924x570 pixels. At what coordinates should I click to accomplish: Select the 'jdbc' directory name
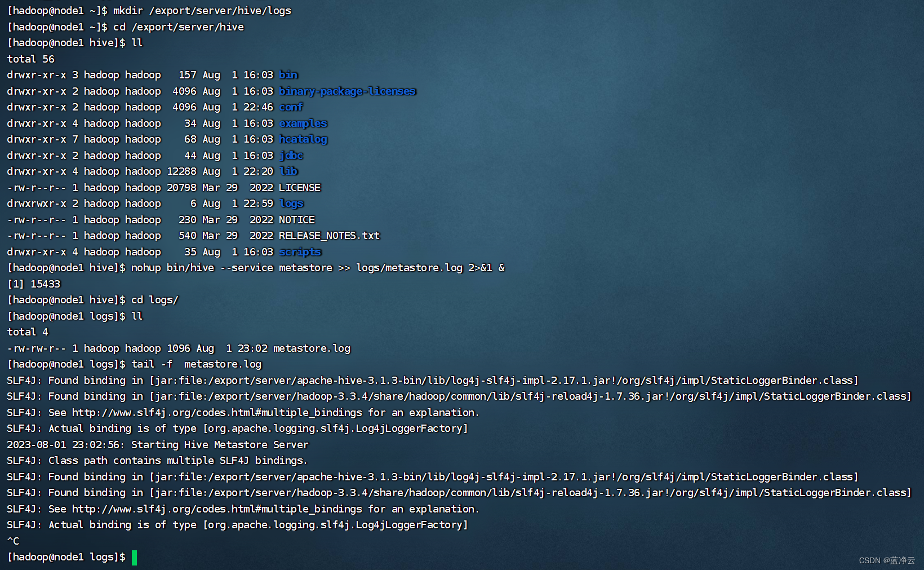click(x=291, y=156)
